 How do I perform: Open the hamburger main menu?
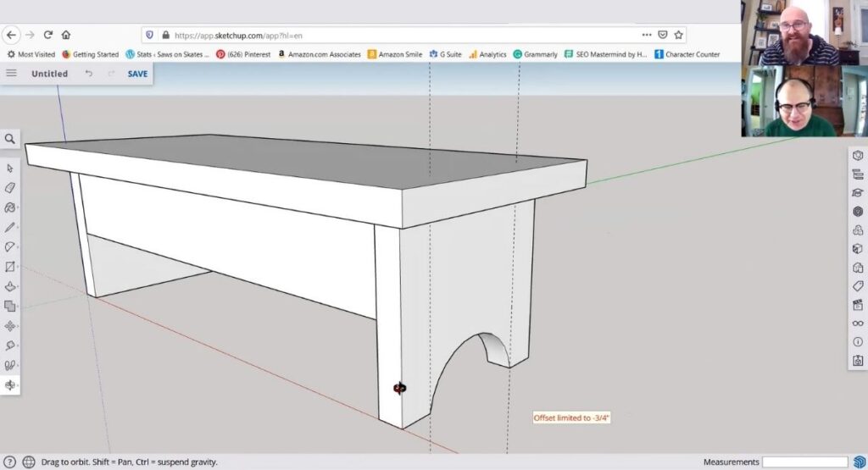11,74
